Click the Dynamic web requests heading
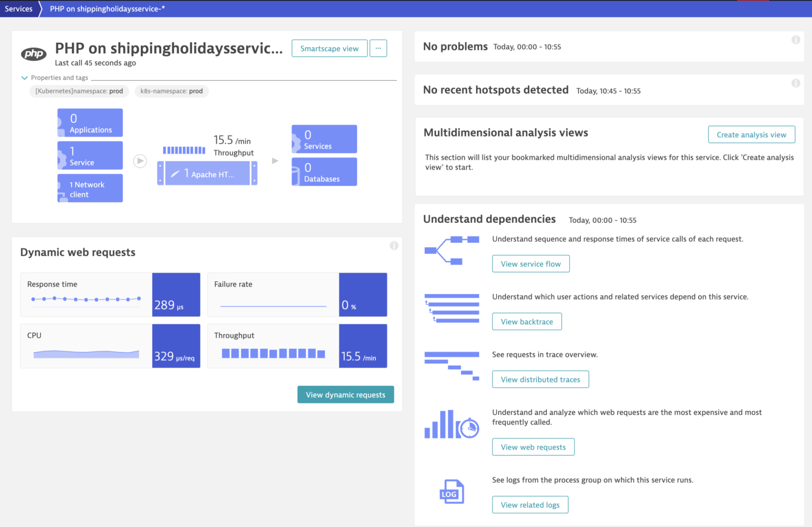 tap(78, 252)
